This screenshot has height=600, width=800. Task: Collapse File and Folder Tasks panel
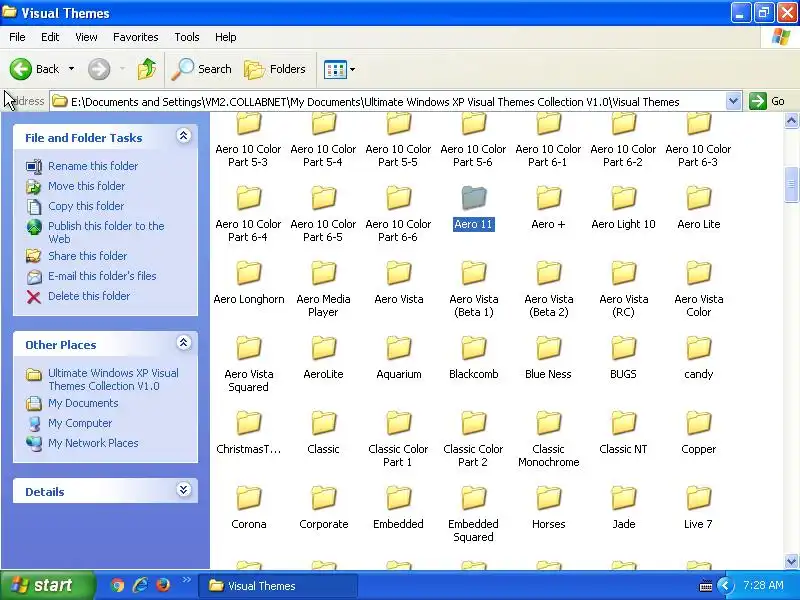(184, 135)
